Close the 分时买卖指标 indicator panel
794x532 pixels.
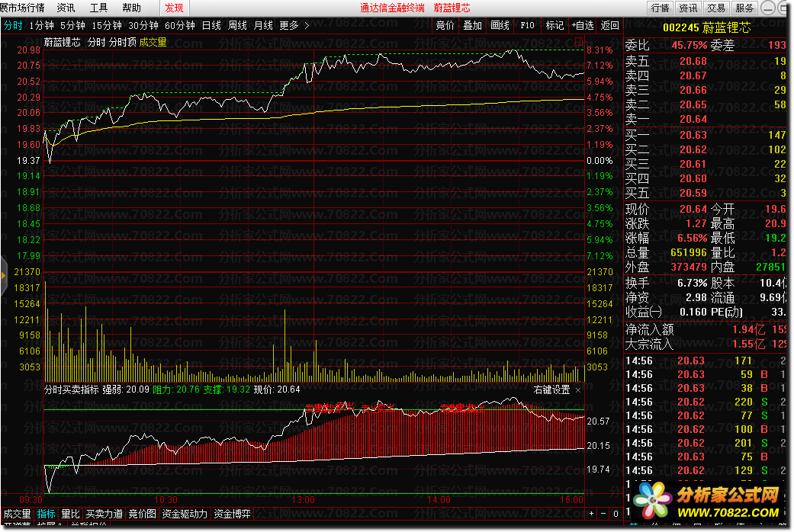point(578,390)
